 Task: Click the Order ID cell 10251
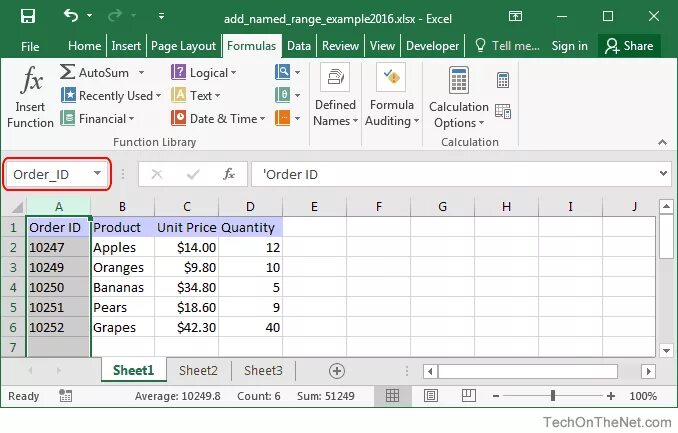tap(58, 308)
